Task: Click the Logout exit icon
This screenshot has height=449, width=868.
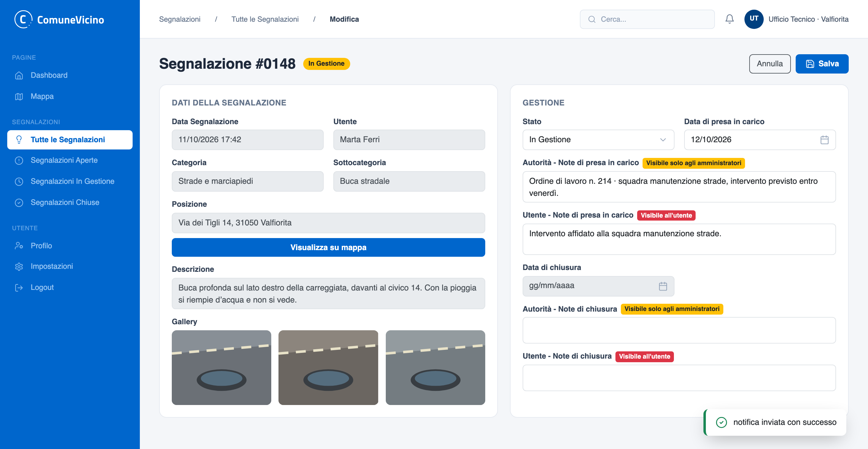Action: pyautogui.click(x=19, y=287)
